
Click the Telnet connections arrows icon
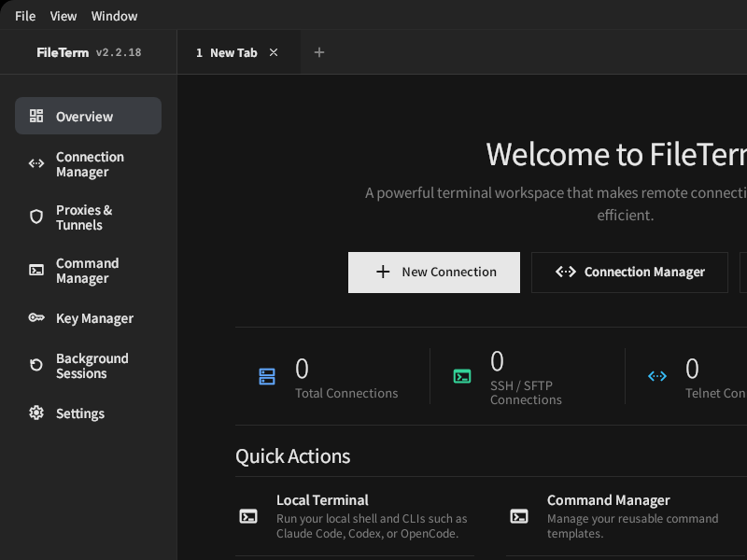(657, 376)
